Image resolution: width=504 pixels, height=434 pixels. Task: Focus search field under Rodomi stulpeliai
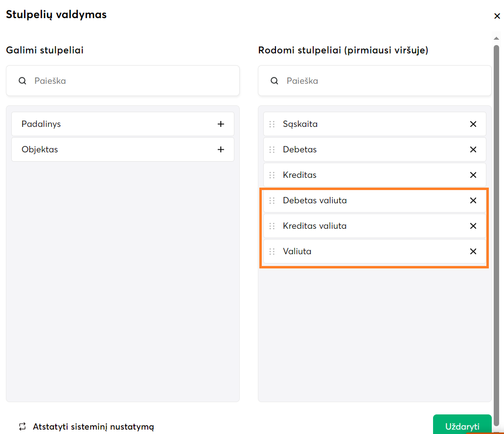click(x=384, y=81)
